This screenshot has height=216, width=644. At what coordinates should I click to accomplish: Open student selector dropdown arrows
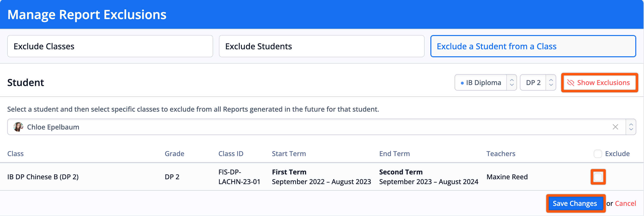[631, 127]
